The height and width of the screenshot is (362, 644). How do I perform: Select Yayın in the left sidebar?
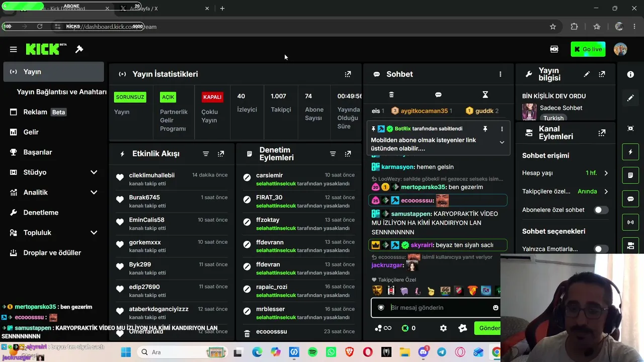(x=53, y=72)
